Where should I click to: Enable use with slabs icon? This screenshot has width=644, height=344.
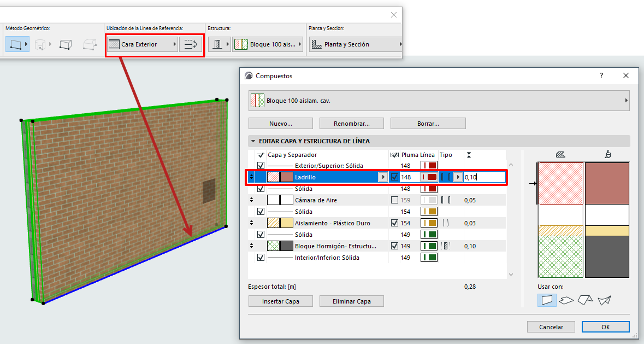click(x=566, y=300)
